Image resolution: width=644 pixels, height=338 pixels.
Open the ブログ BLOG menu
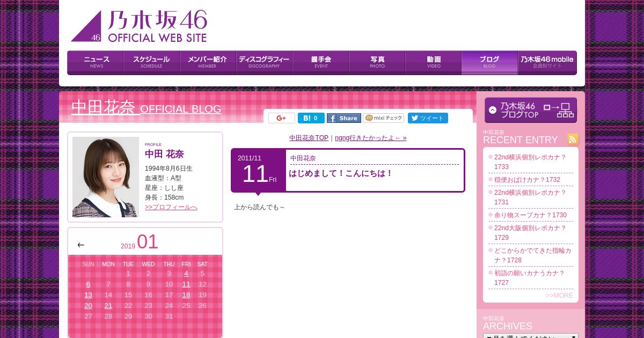[489, 63]
